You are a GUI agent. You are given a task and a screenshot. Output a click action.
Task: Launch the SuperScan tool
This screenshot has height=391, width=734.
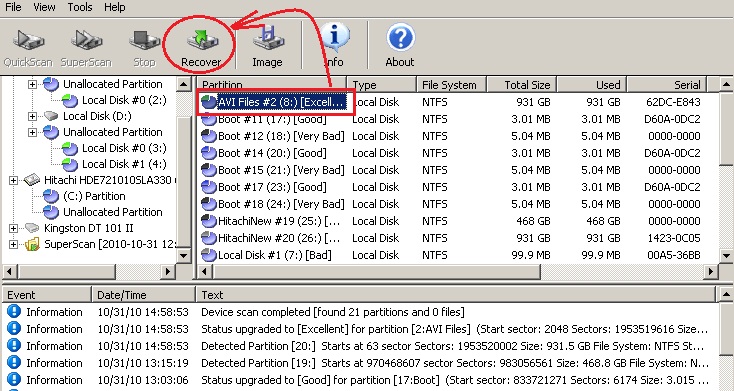click(86, 48)
